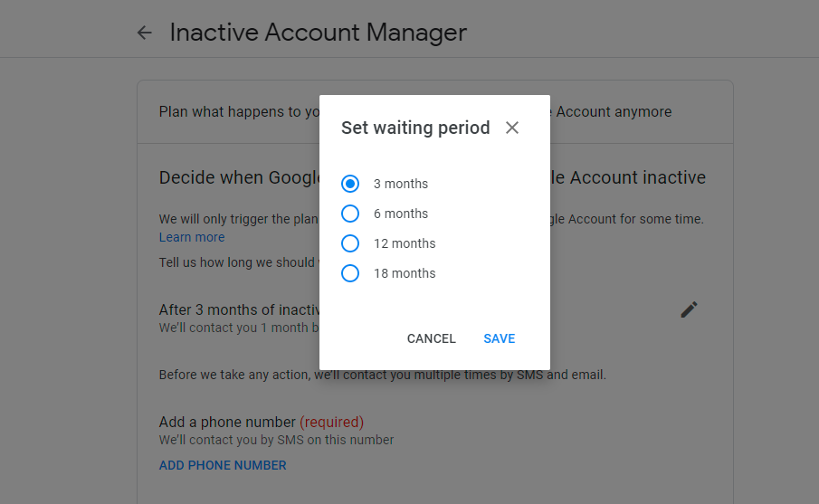
Task: Open the Learn more link
Action: (192, 237)
